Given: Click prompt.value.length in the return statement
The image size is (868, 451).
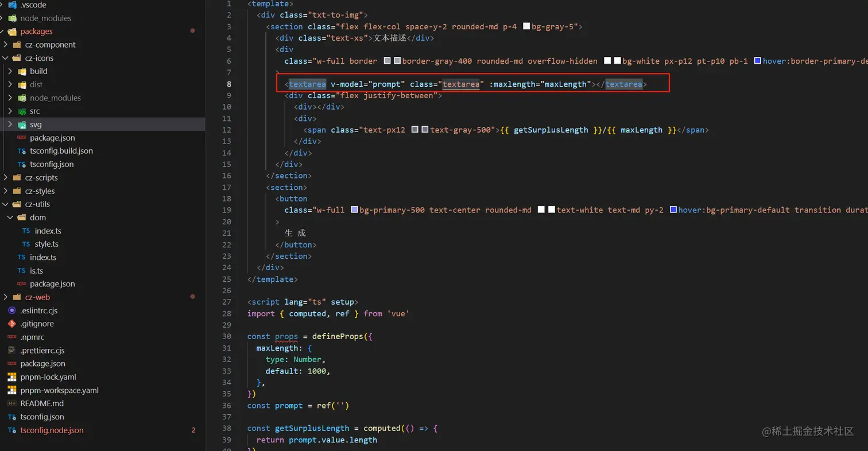Looking at the screenshot, I should 333,440.
